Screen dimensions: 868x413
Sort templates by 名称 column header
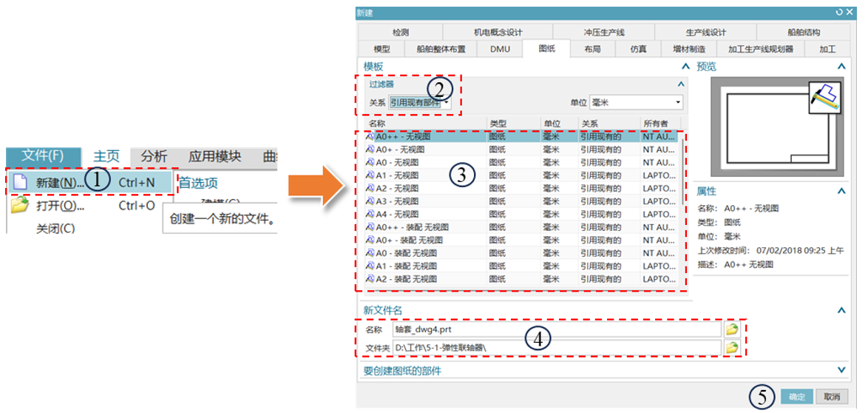point(424,123)
